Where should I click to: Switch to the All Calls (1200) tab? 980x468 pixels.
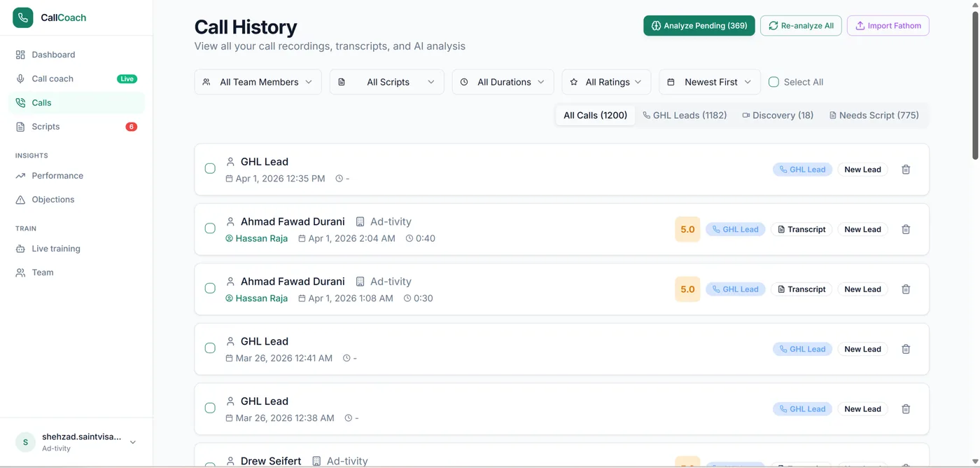point(596,116)
